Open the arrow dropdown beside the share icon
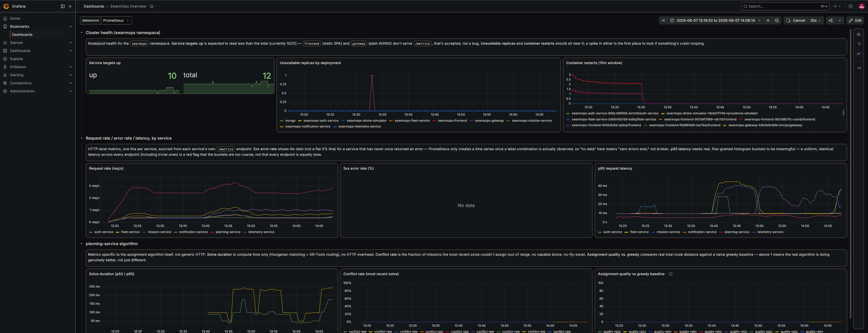The width and height of the screenshot is (868, 333). click(x=839, y=20)
